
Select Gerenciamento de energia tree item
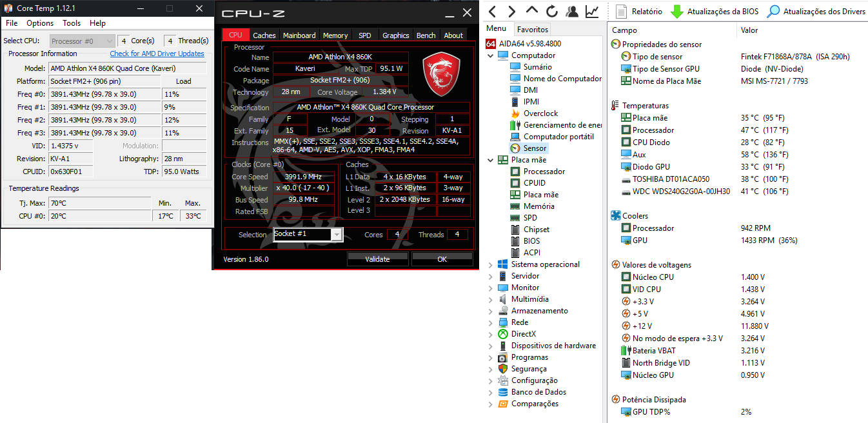coord(556,125)
